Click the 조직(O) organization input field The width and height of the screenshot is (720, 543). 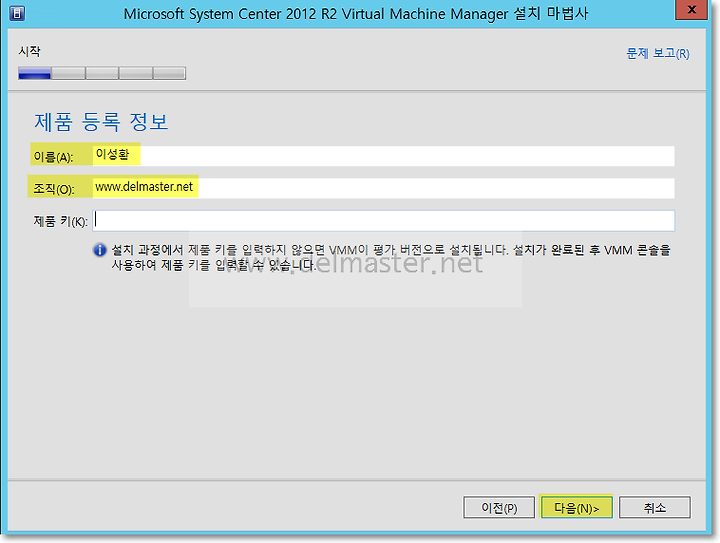tap(383, 188)
